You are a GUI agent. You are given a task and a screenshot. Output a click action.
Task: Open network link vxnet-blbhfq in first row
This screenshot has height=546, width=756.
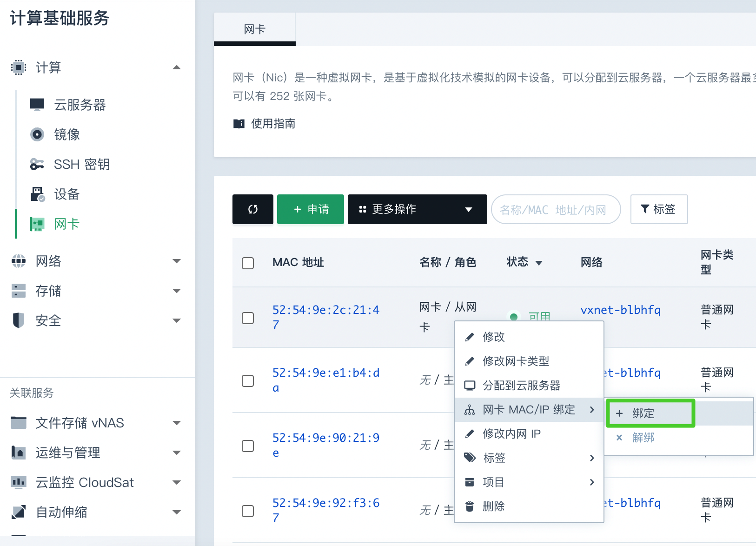coord(620,310)
